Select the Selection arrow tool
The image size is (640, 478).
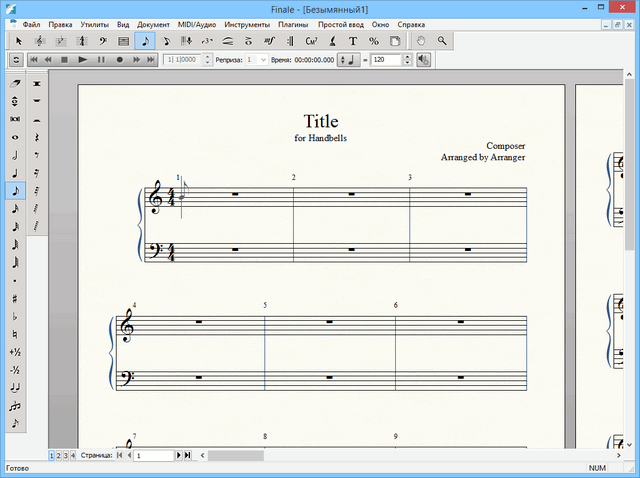(17, 41)
